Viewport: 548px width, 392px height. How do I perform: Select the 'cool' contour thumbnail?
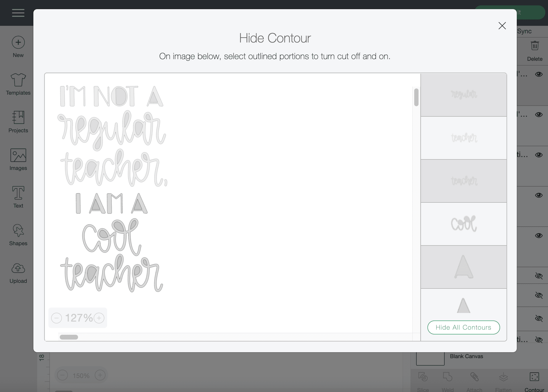click(463, 224)
